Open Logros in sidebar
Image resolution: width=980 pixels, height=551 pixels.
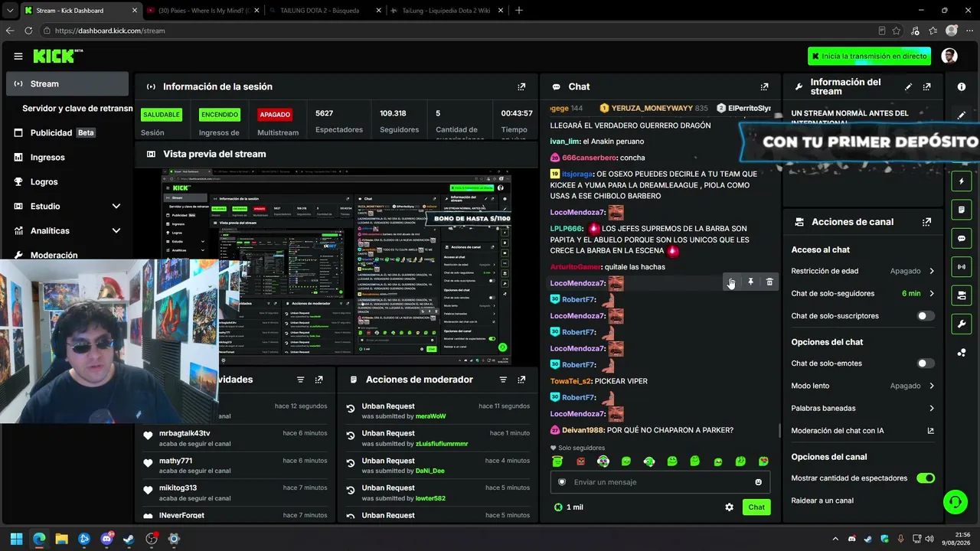[67, 181]
